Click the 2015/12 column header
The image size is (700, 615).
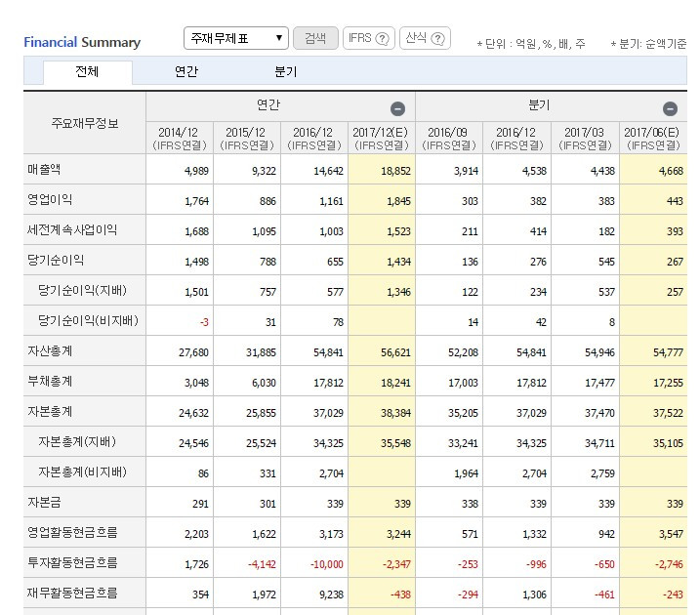pyautogui.click(x=247, y=139)
